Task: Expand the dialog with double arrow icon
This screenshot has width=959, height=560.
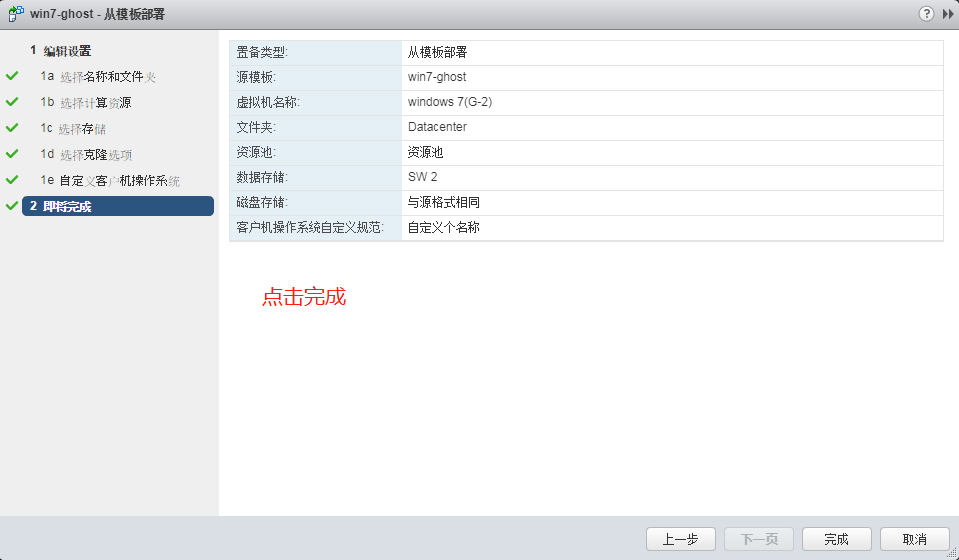Action: [x=948, y=14]
